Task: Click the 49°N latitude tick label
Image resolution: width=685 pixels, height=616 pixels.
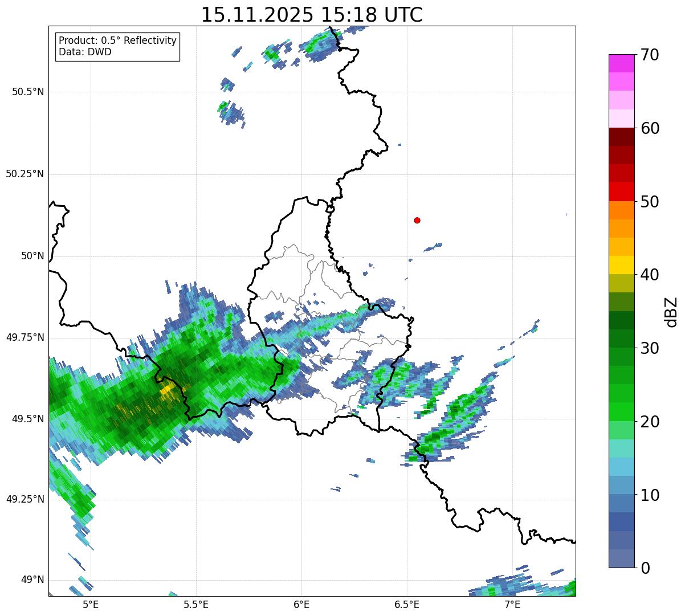Action: (x=32, y=580)
